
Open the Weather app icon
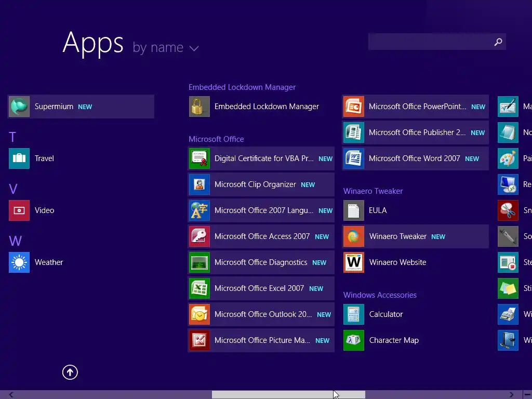pos(19,262)
